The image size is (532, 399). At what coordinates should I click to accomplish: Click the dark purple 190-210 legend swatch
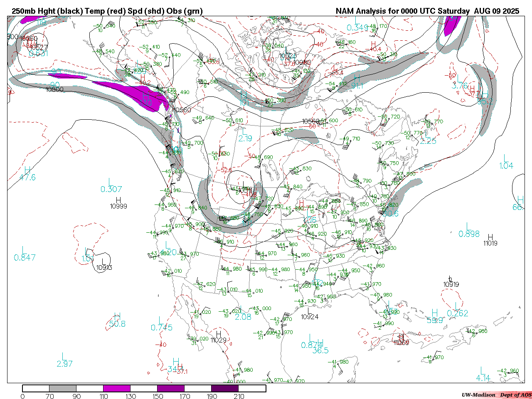[x=225, y=389]
